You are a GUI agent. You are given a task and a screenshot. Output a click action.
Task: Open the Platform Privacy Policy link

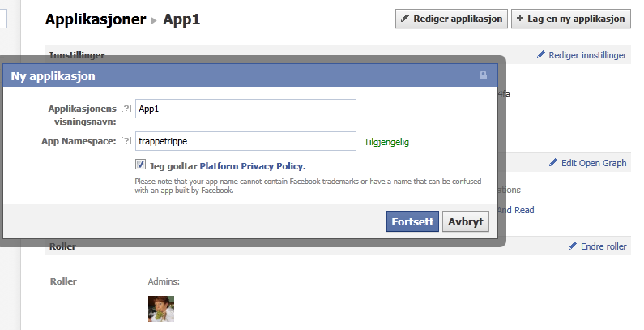click(253, 166)
